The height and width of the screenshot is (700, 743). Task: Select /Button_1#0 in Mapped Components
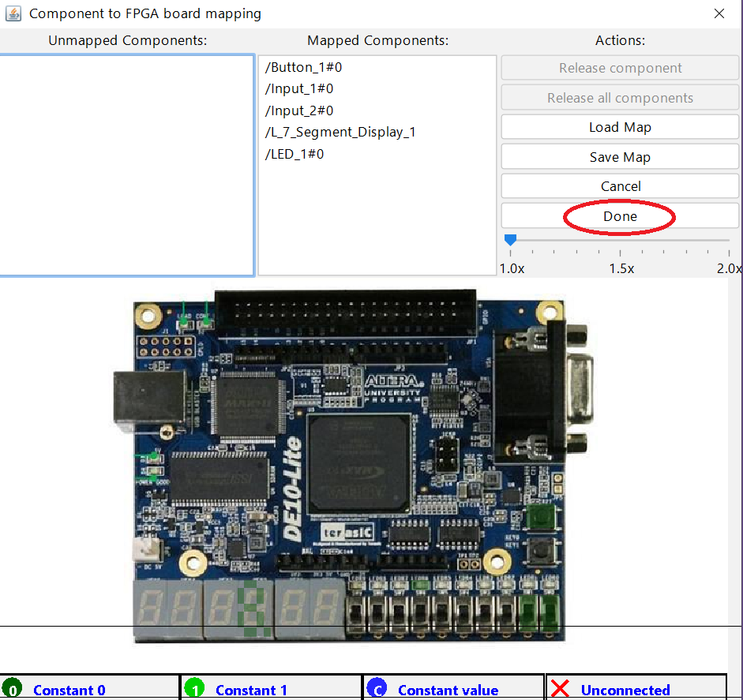[x=303, y=67]
